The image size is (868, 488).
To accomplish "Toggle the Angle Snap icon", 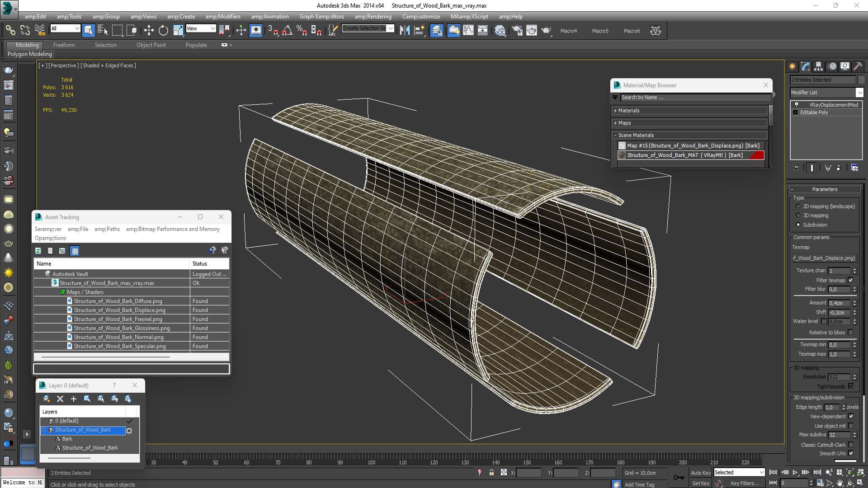I will pyautogui.click(x=288, y=31).
